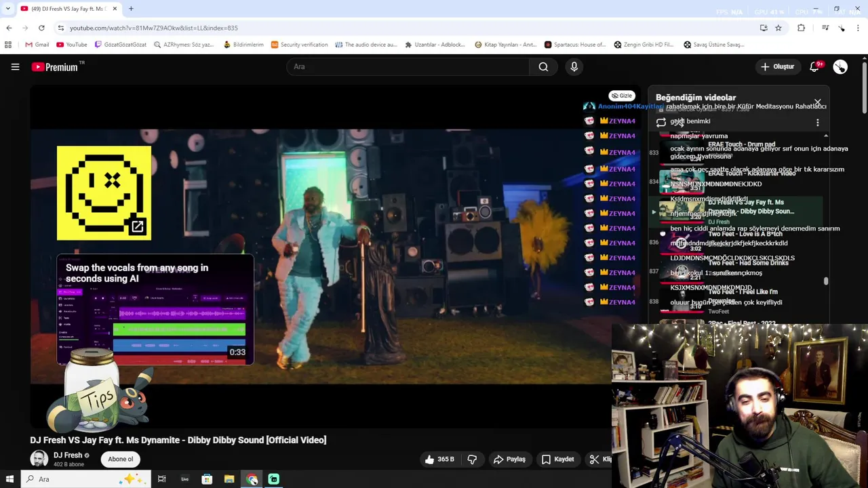Image resolution: width=868 pixels, height=488 pixels.
Task: Open the Live app taskbar icon
Action: point(184,479)
